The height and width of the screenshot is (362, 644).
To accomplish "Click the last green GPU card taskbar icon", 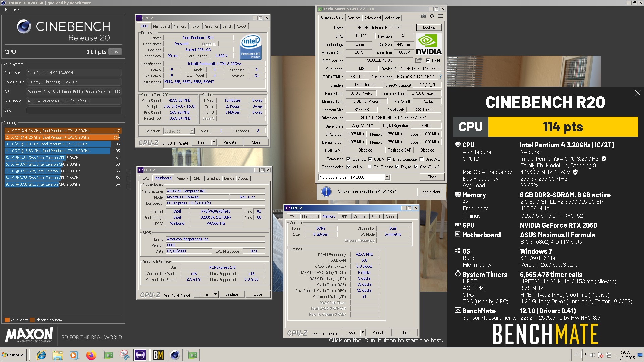I will click(192, 355).
